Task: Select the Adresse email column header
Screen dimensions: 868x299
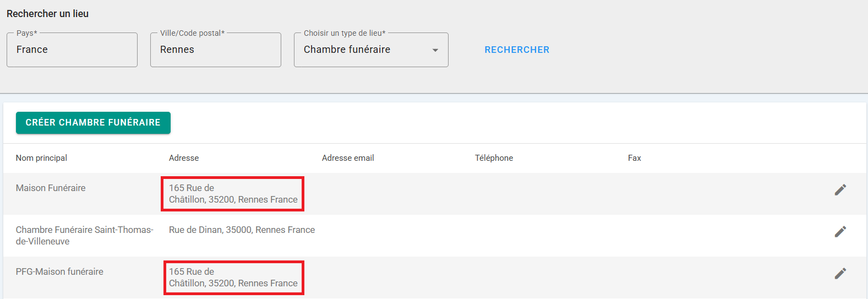Action: click(x=348, y=158)
